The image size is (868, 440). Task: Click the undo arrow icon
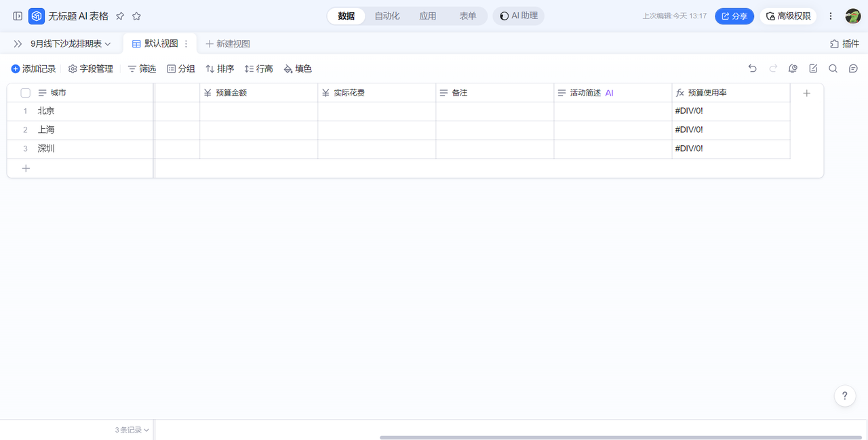[x=752, y=68]
